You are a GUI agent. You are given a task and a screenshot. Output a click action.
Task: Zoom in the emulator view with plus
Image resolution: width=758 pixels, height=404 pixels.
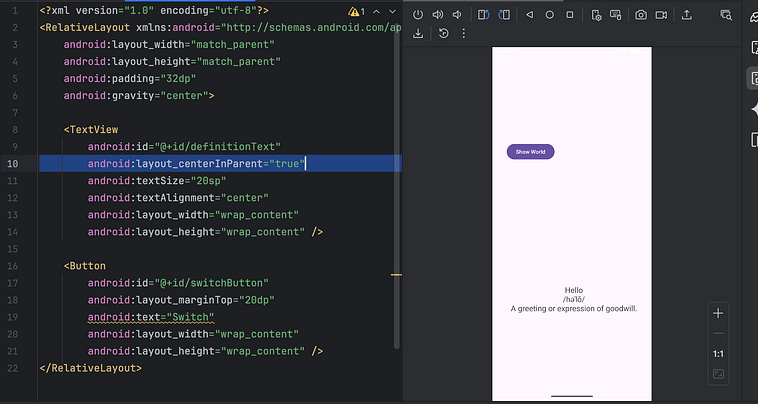(x=718, y=314)
